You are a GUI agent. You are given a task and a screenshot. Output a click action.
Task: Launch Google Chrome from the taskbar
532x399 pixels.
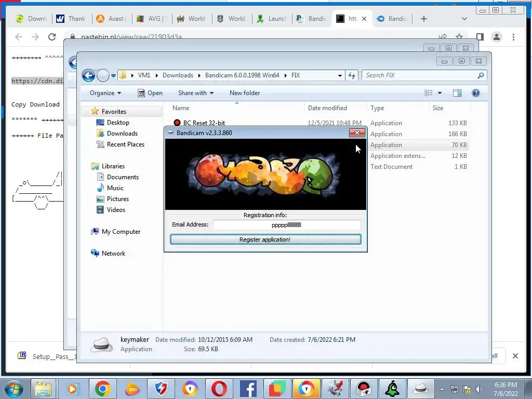coord(102,389)
